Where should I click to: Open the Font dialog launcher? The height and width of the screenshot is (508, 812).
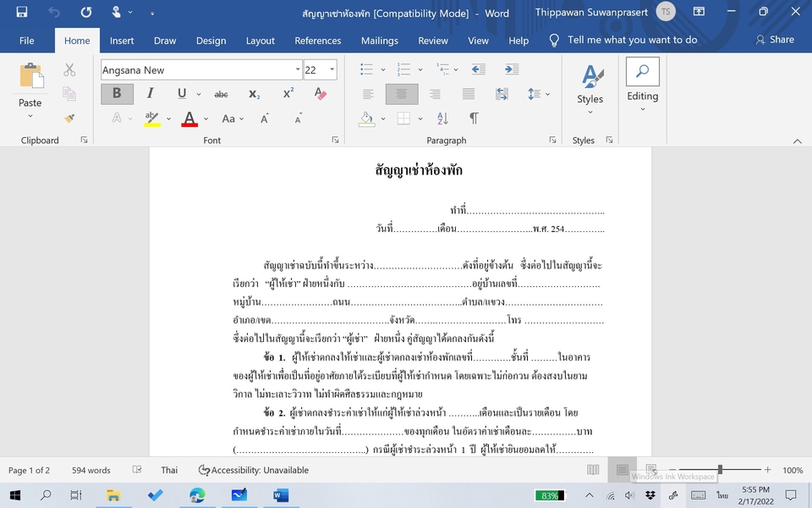[335, 140]
